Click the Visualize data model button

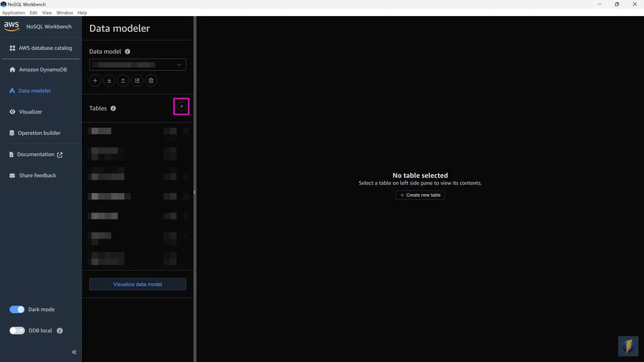coord(137,284)
